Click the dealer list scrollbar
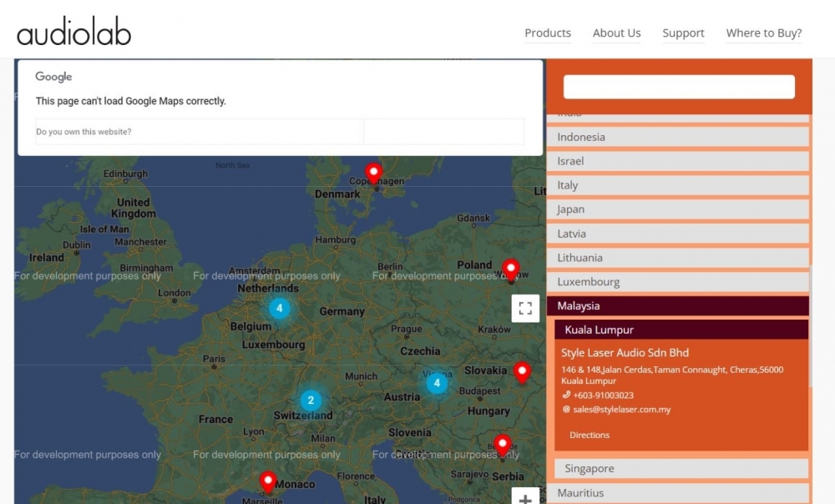Screen dimensions: 835x504 pos(811,325)
